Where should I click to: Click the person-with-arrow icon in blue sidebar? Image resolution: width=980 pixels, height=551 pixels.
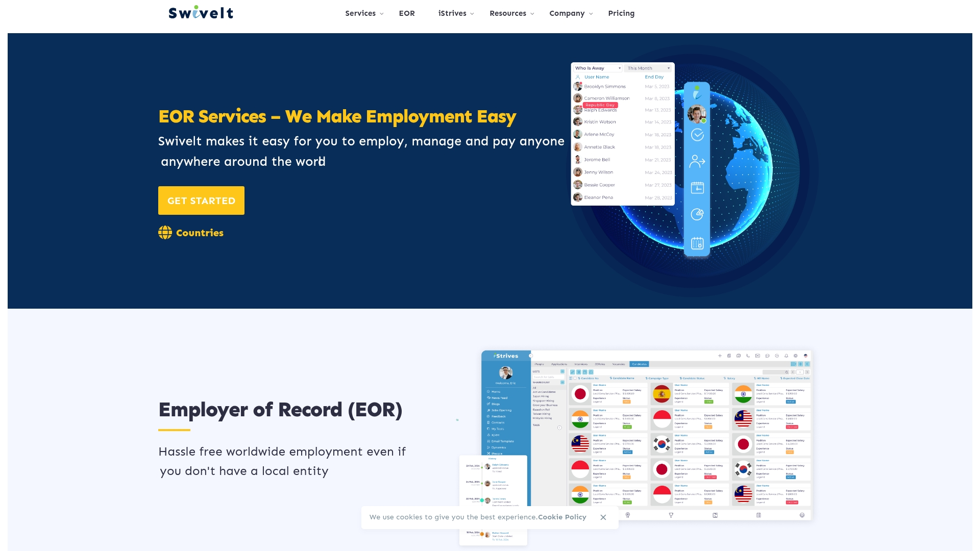697,162
